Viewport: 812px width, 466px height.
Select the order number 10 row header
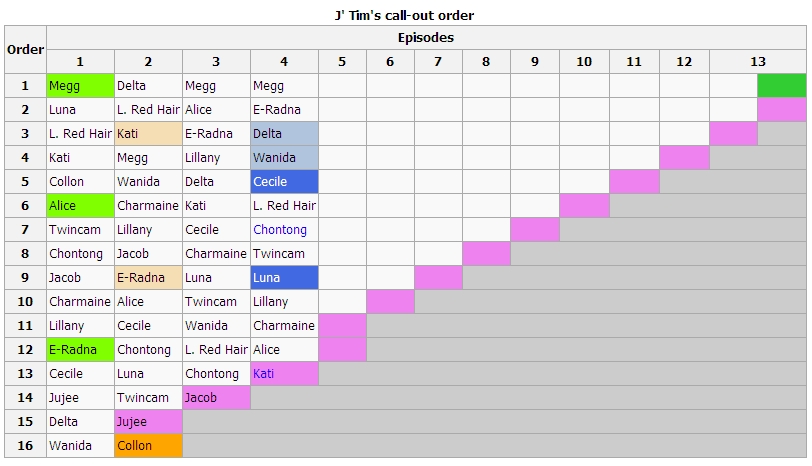click(x=25, y=301)
